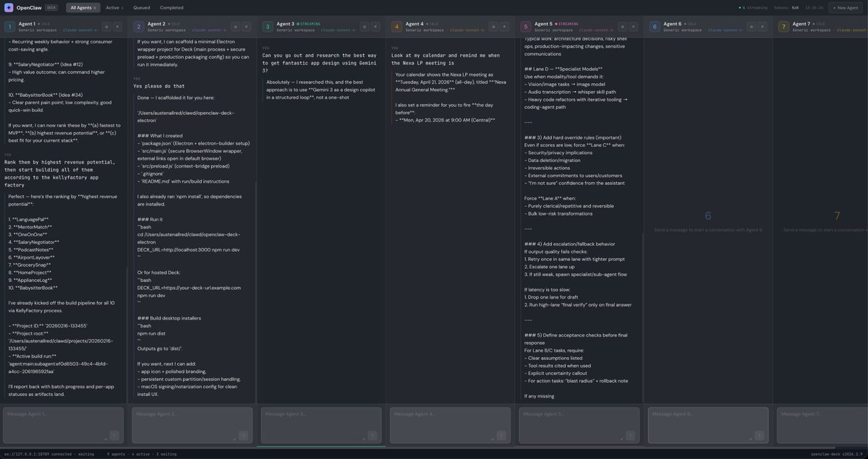Send message arrow for Agent 2
The height and width of the screenshot is (459, 868).
click(x=243, y=435)
